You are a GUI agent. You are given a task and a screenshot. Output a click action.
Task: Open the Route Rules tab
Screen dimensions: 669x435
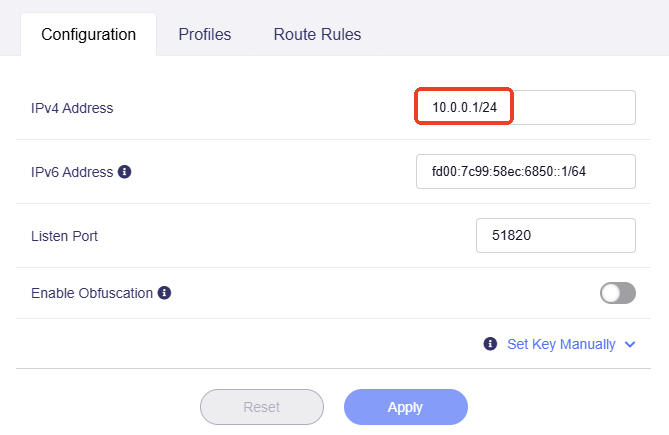[x=317, y=35]
